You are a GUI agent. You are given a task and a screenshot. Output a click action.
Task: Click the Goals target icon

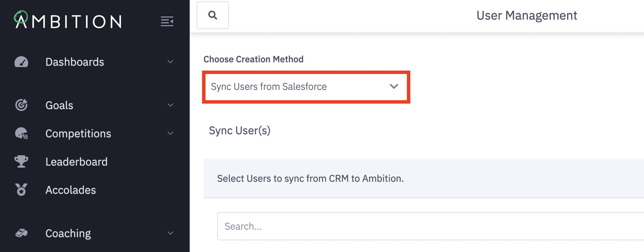click(x=21, y=105)
